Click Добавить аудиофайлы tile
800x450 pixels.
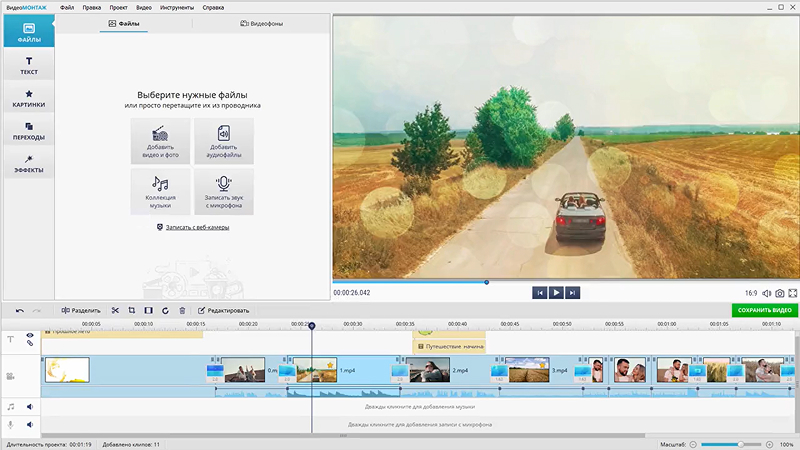click(x=224, y=141)
